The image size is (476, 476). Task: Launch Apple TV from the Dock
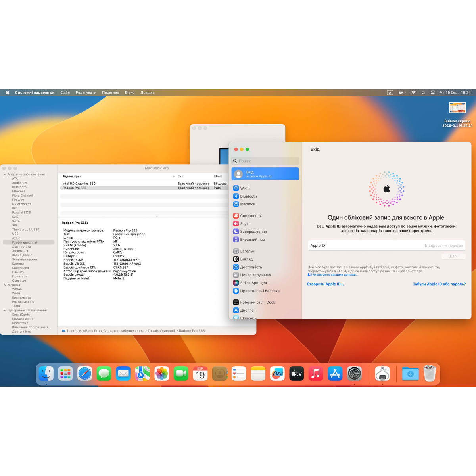[x=296, y=373]
